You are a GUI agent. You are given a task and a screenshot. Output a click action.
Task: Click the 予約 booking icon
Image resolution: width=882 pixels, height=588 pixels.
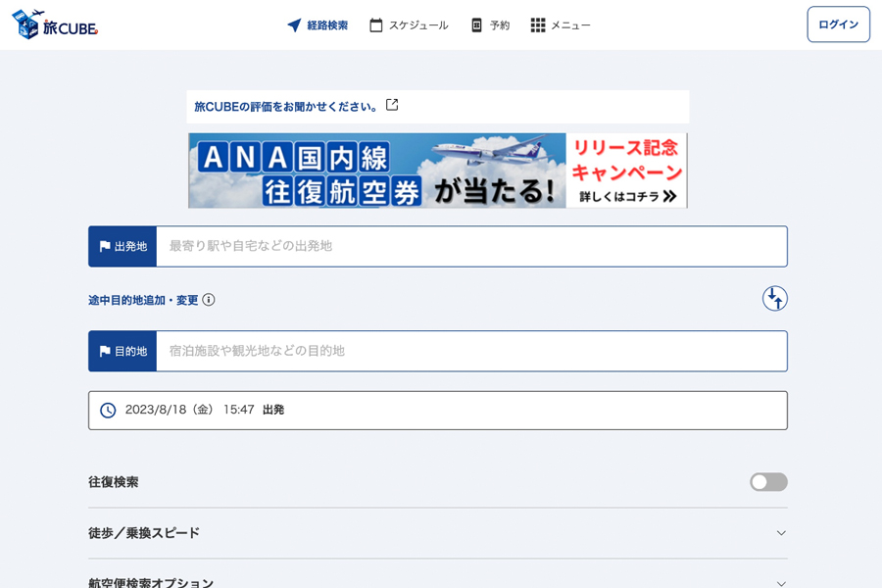[476, 25]
